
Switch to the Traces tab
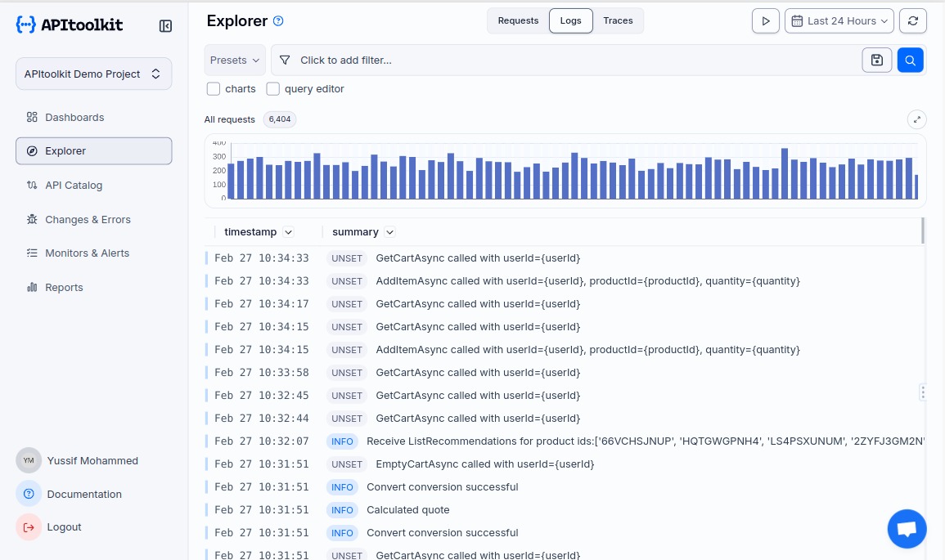point(618,20)
